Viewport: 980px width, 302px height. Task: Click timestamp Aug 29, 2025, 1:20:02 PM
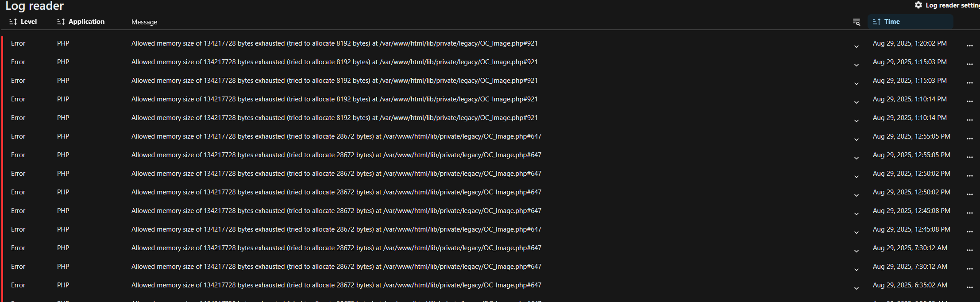[x=910, y=43]
